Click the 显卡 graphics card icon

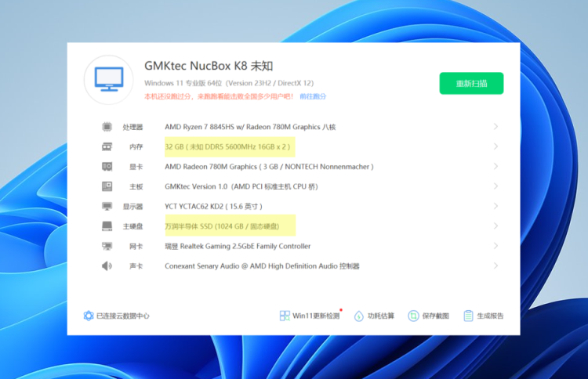[107, 167]
